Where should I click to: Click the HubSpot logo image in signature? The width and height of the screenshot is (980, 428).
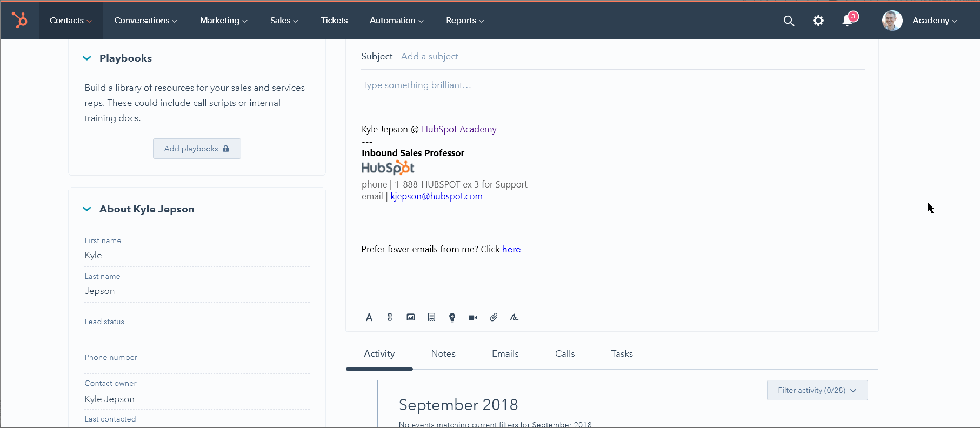388,168
